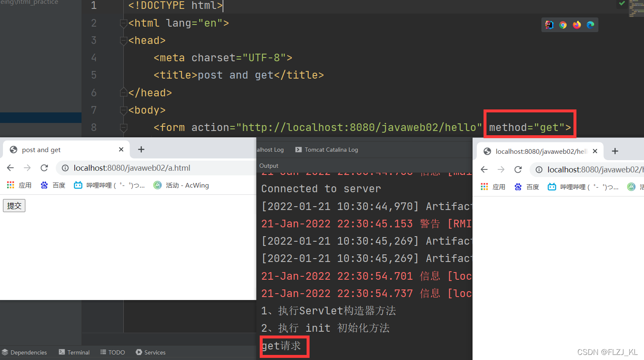644x360 pixels.
Task: Go back in the left browser window
Action: (11, 168)
